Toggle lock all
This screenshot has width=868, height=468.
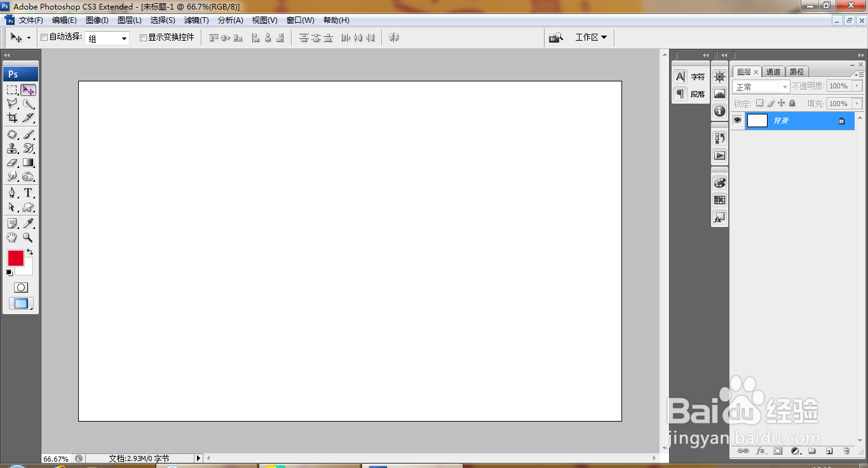[792, 103]
